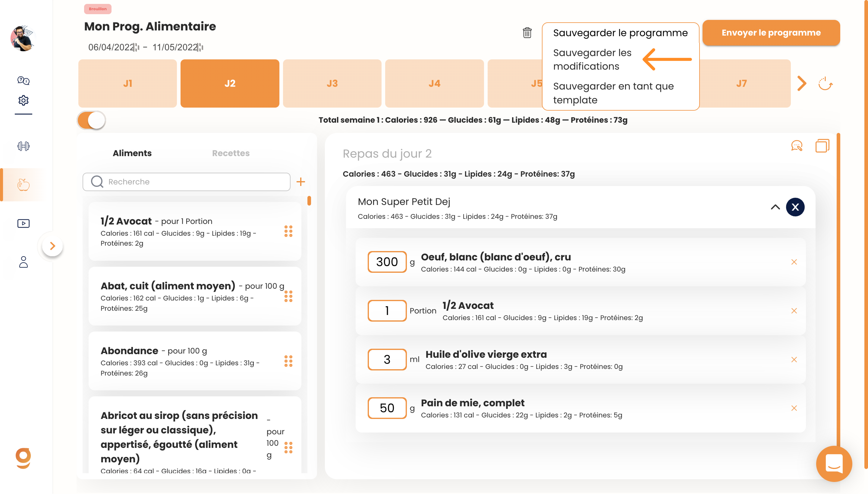Grab drag handle of 1/2 Avocat card
This screenshot has height=494, width=868.
click(288, 231)
